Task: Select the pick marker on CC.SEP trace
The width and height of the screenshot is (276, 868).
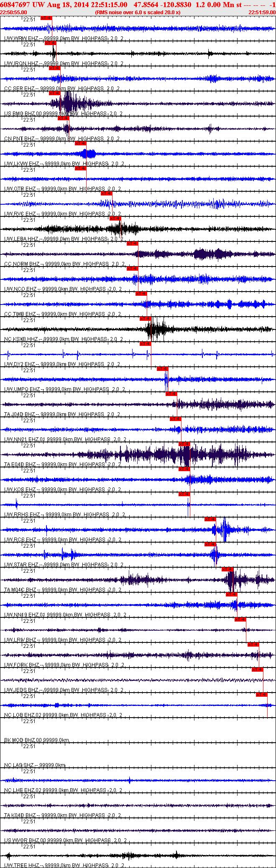Action: pos(55,68)
